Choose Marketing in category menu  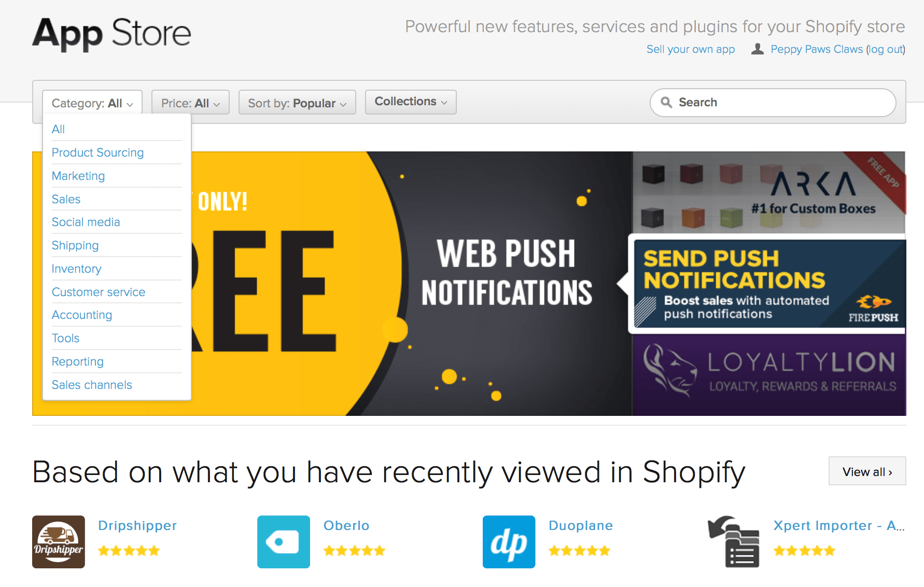tap(78, 176)
